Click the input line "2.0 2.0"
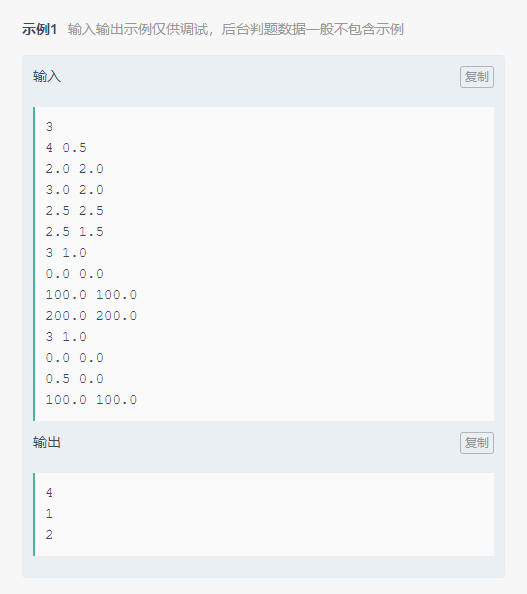Image resolution: width=527 pixels, height=594 pixels. click(75, 169)
